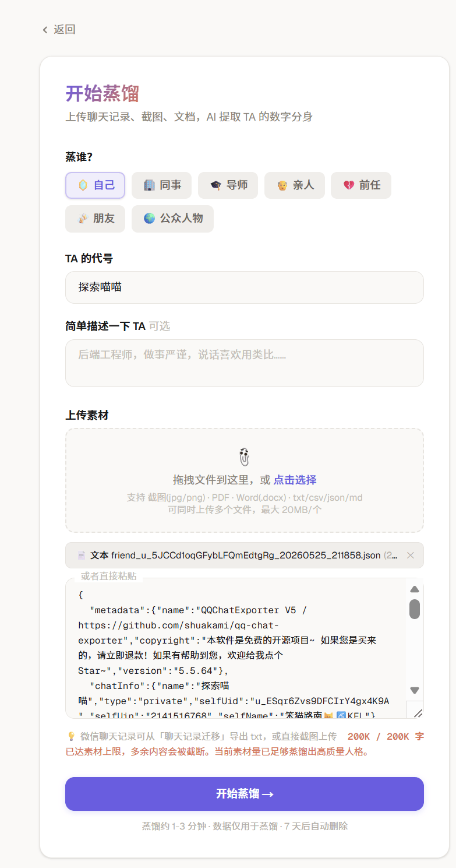
Task: Select the 同事 persona chip
Action: click(x=162, y=185)
